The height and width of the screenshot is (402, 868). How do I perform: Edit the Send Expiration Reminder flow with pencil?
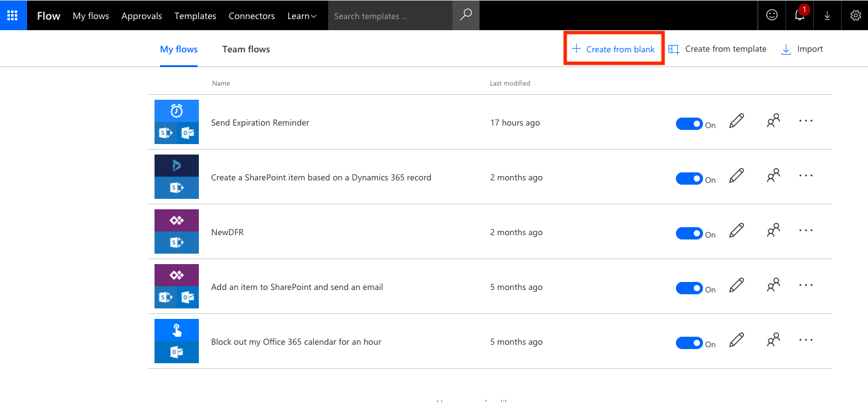click(x=736, y=121)
